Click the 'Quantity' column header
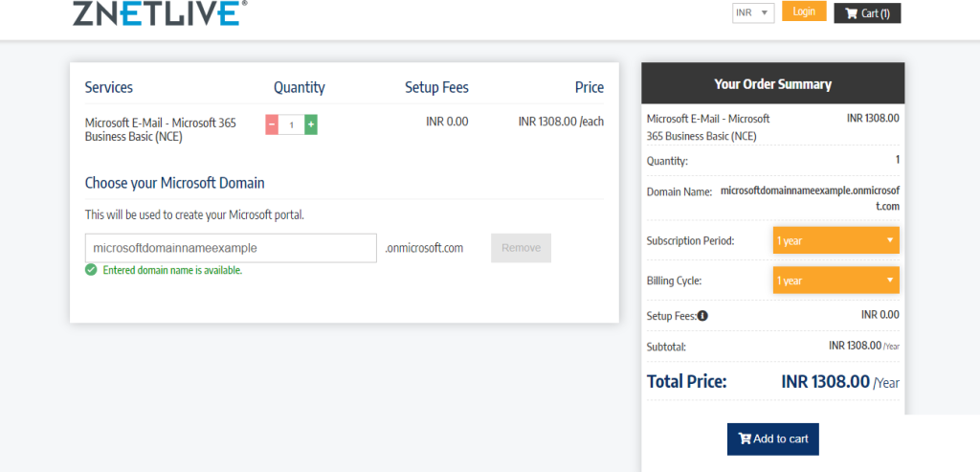The height and width of the screenshot is (472, 980). [300, 87]
